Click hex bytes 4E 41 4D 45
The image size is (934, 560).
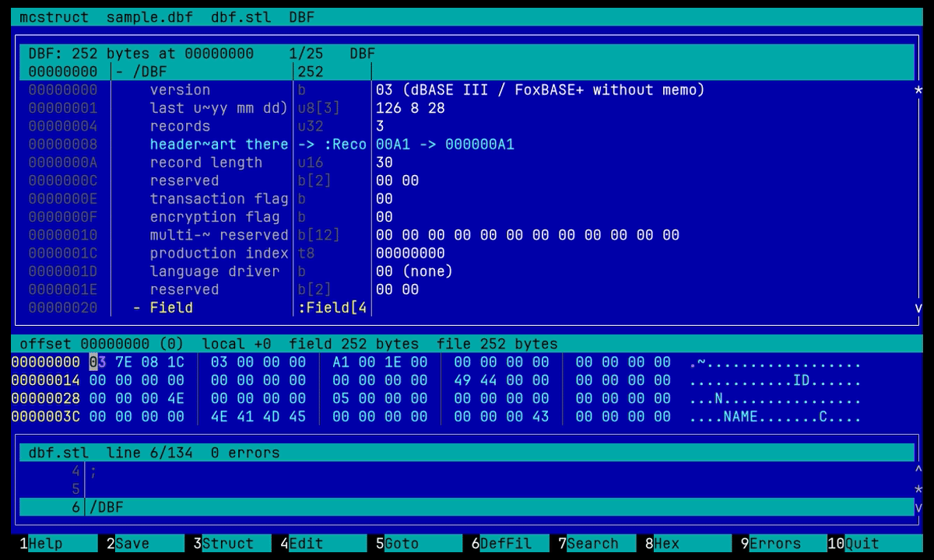pos(258,416)
